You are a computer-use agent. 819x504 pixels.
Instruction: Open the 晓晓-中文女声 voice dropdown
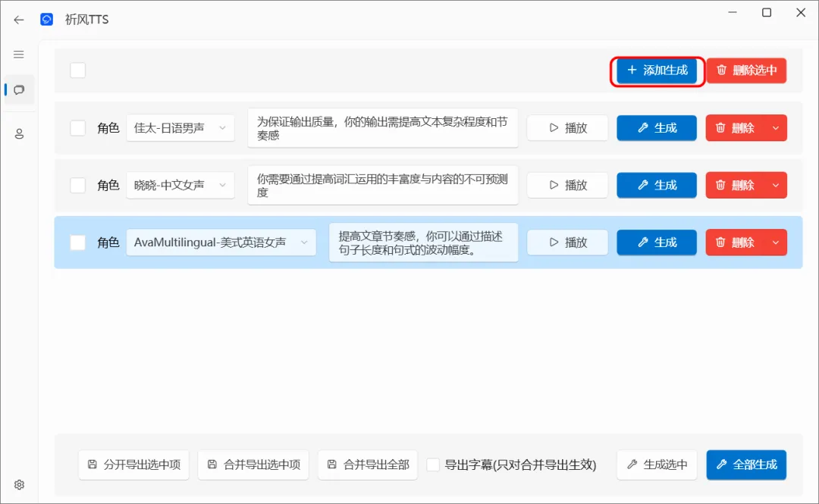click(180, 185)
